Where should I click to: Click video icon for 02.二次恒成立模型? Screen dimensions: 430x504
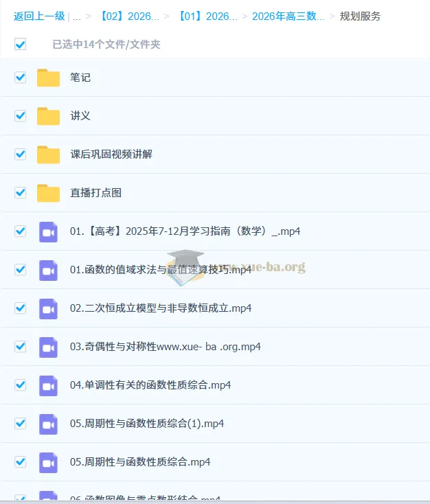pos(48,309)
